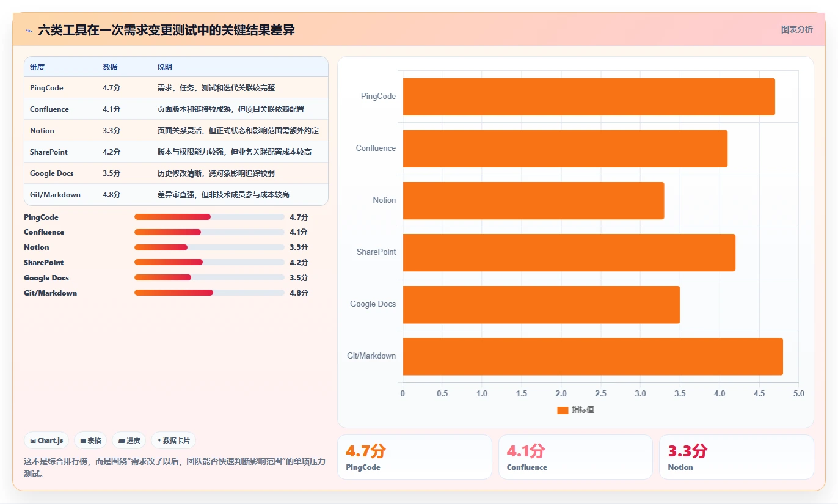The image size is (838, 504).
Task: Click the 图表分析 label in the header
Action: [x=796, y=29]
